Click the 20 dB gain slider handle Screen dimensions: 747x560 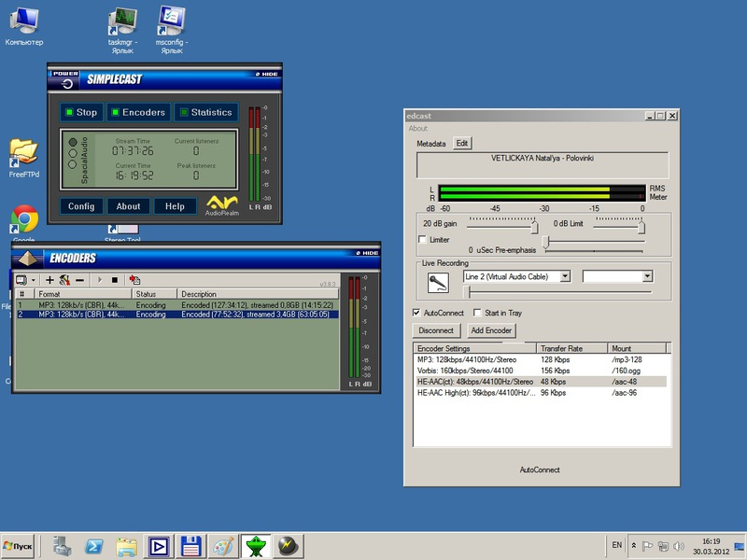(535, 227)
